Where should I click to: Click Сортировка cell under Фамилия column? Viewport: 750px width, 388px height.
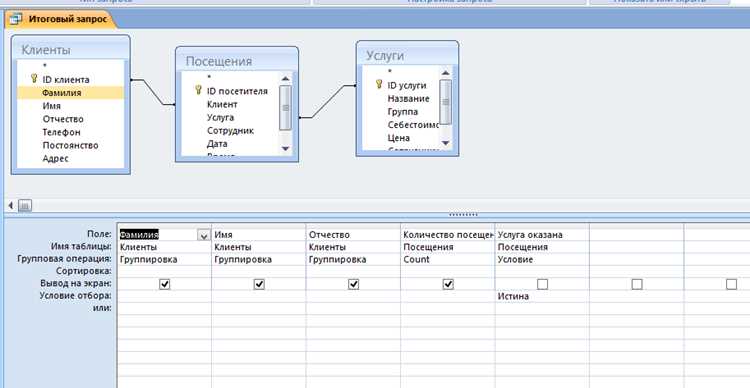pyautogui.click(x=164, y=271)
